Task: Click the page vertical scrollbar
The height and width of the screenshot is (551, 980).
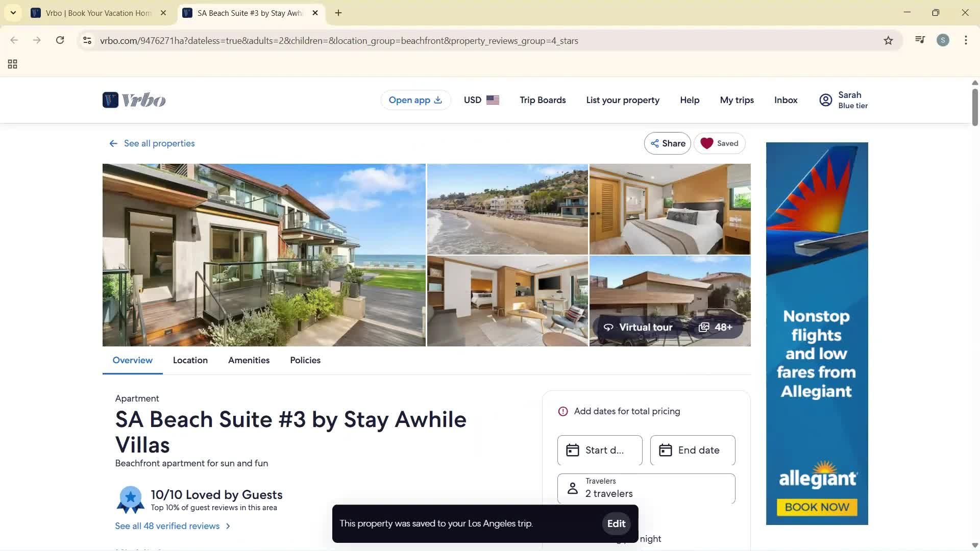Action: [x=975, y=108]
